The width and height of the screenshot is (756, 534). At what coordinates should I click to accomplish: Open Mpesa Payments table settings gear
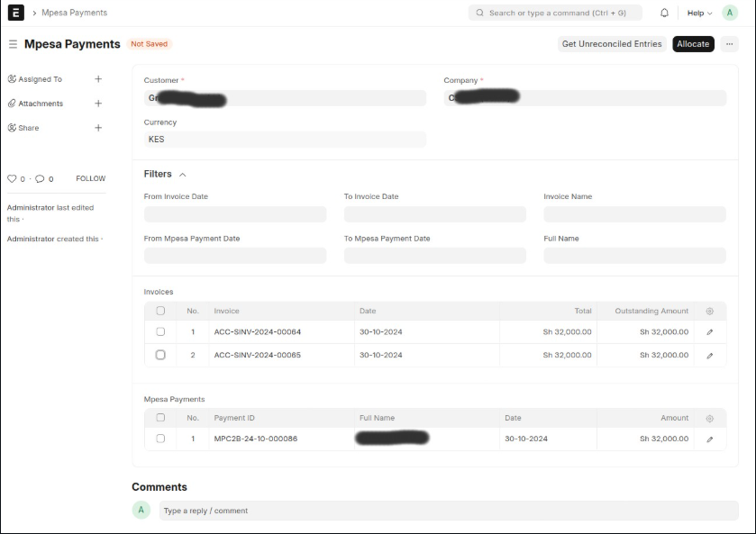[x=710, y=419]
